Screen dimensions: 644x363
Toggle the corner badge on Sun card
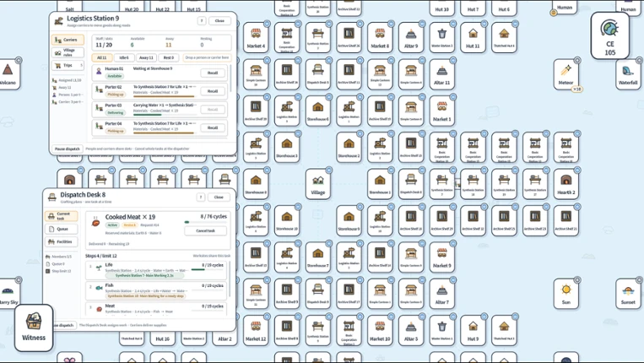(577, 280)
